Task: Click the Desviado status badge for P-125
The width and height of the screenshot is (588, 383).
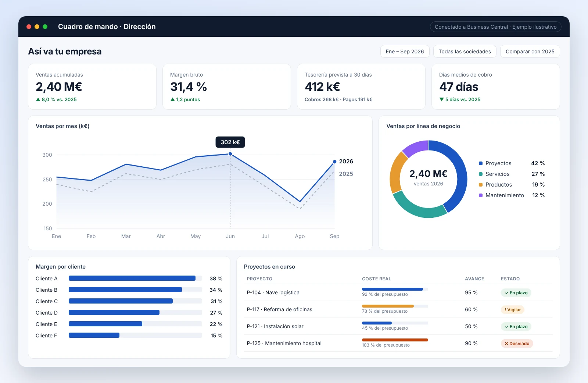Action: tap(517, 344)
